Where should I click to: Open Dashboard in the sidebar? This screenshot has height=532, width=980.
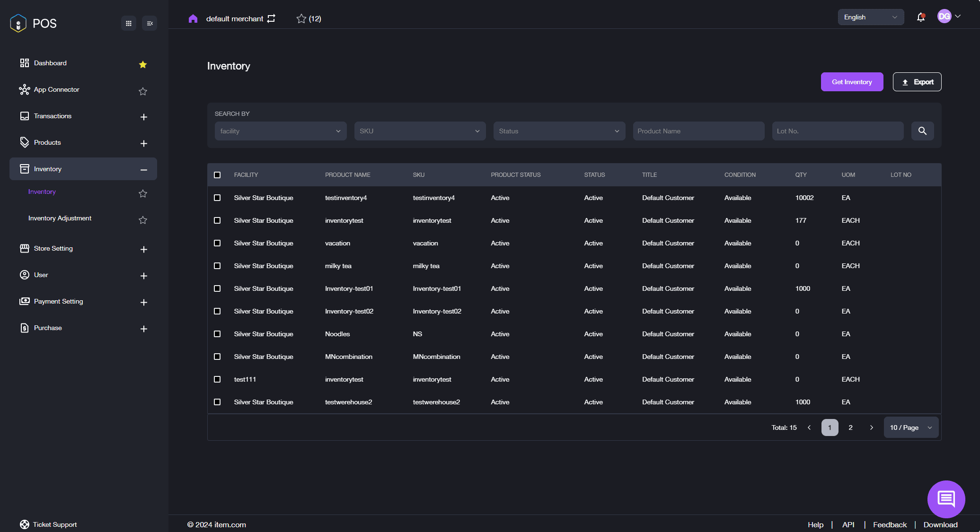(50, 63)
